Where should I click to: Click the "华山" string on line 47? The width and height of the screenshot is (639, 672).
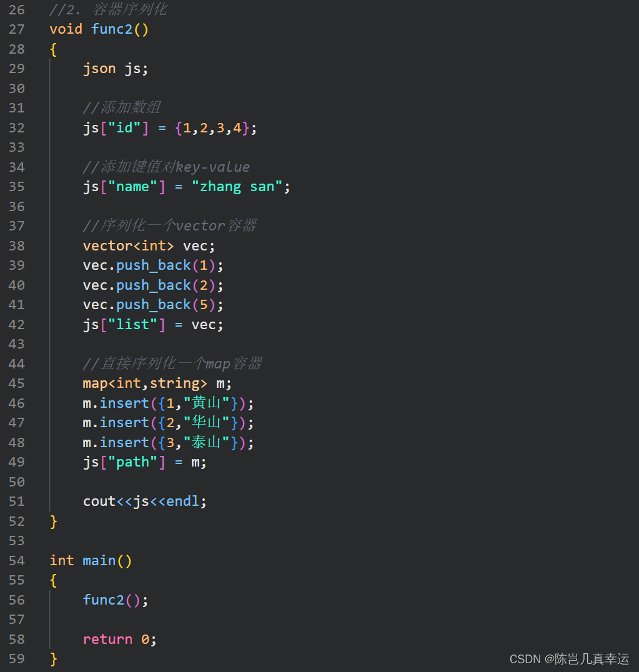tap(207, 423)
